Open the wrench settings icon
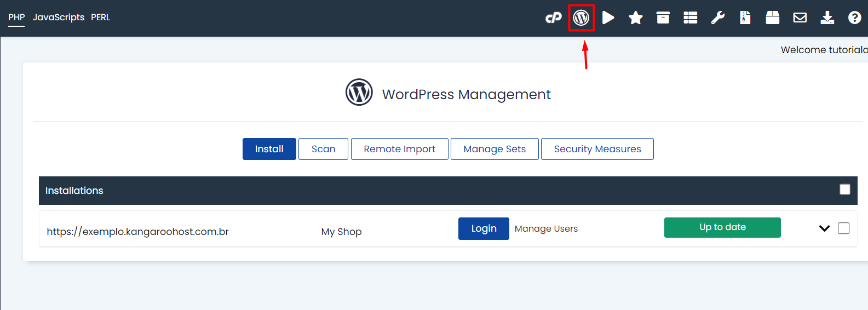Image resolution: width=868 pixels, height=310 pixels. [x=718, y=18]
